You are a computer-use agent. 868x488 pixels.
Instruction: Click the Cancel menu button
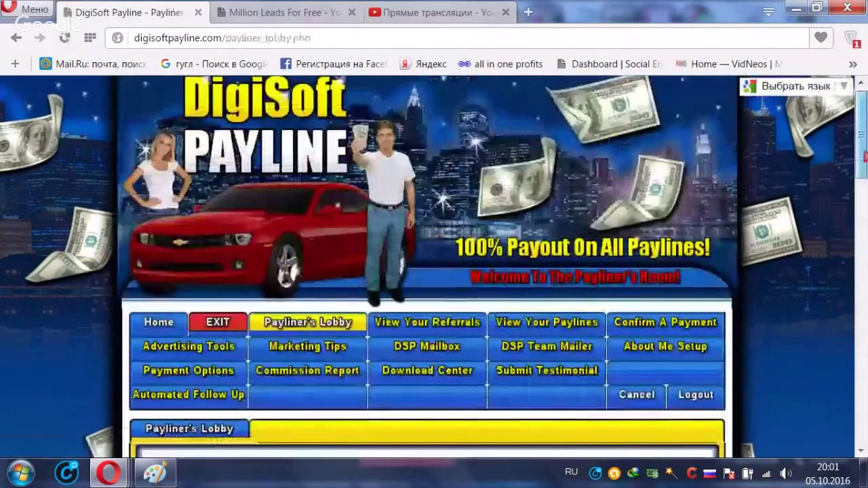[x=637, y=394]
